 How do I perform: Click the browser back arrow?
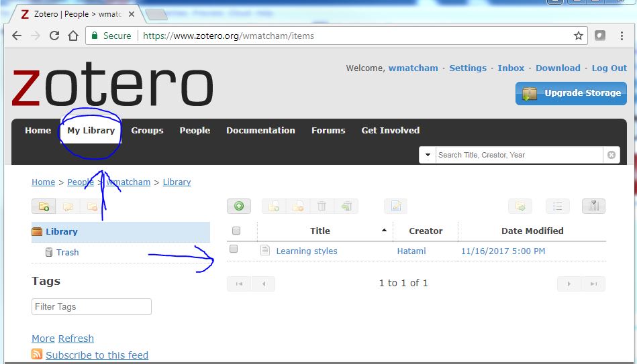(17, 36)
